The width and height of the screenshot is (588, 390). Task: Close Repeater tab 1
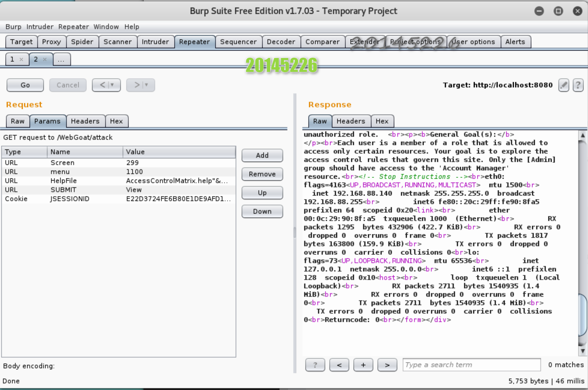pos(21,59)
